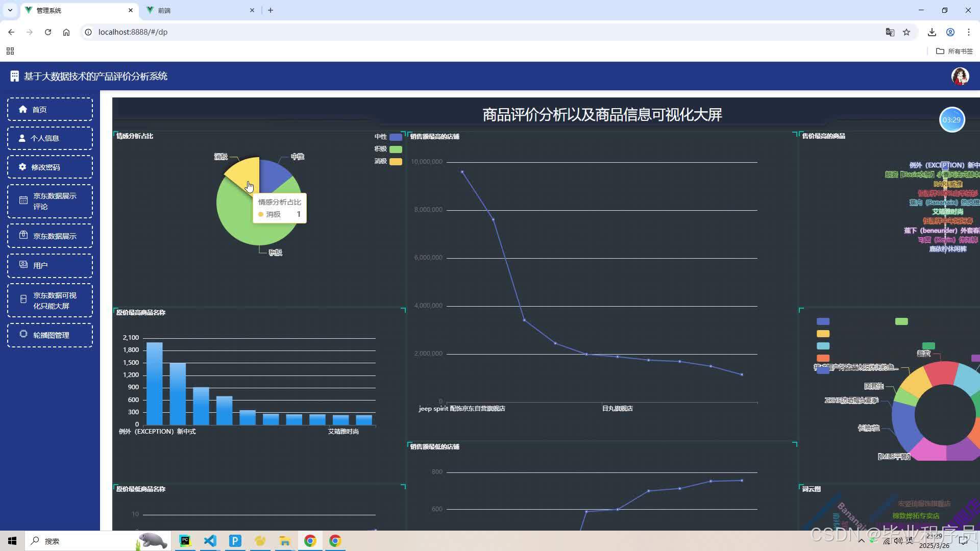Image resolution: width=980 pixels, height=551 pixels.
Task: Click the icon beside 轮播图管理
Action: 23,334
